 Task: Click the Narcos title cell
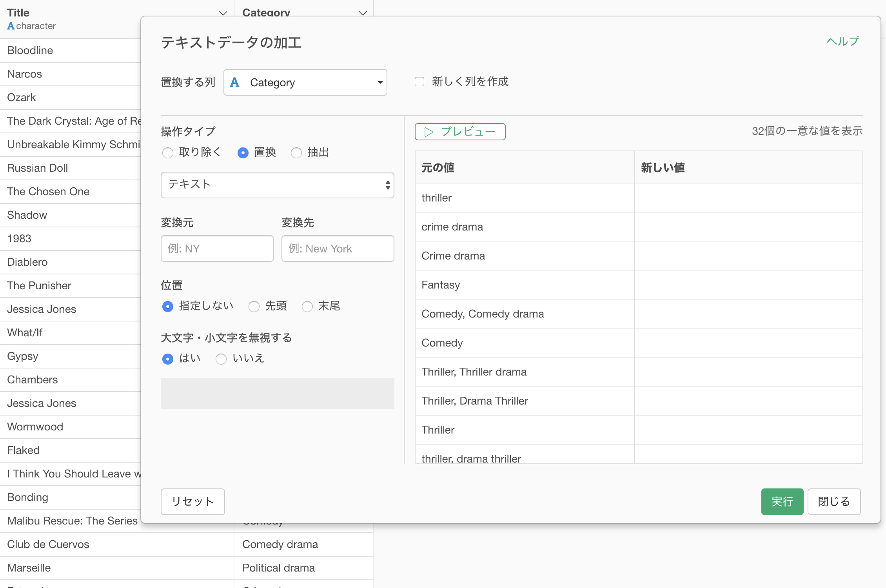pyautogui.click(x=71, y=74)
